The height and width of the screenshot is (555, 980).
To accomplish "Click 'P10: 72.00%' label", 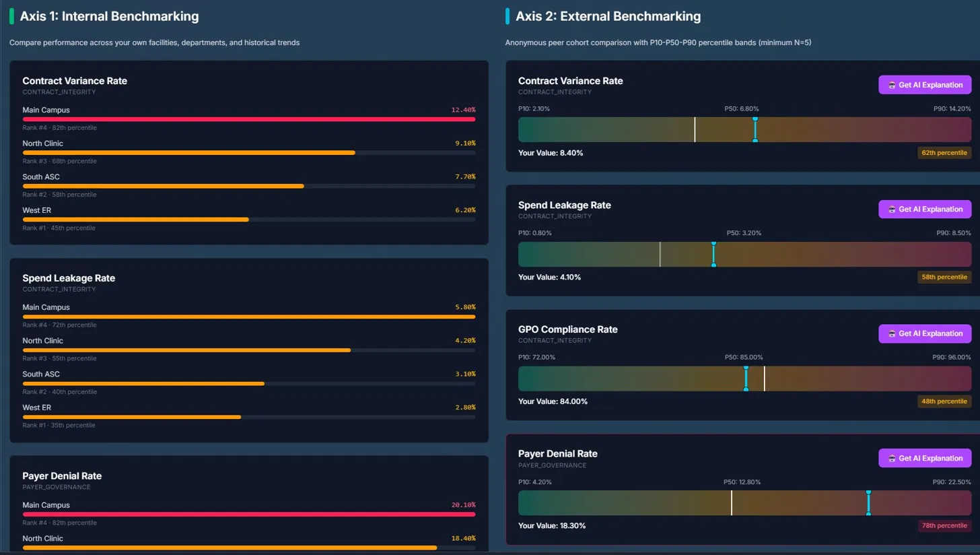I will (536, 358).
